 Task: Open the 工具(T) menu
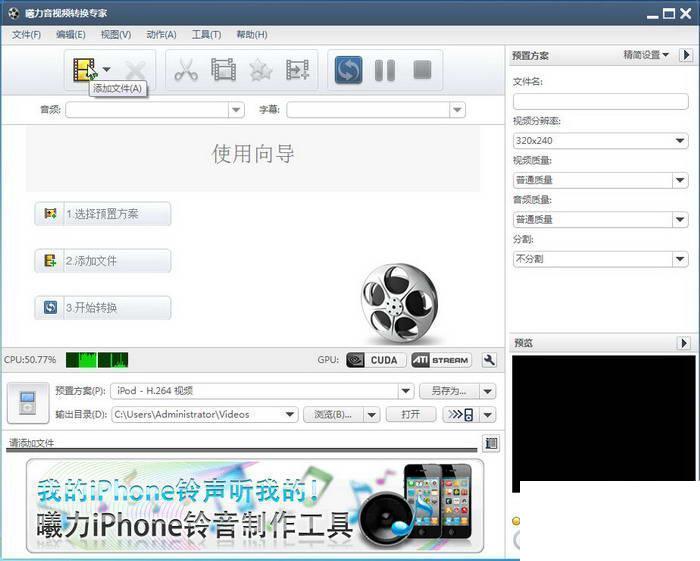206,34
